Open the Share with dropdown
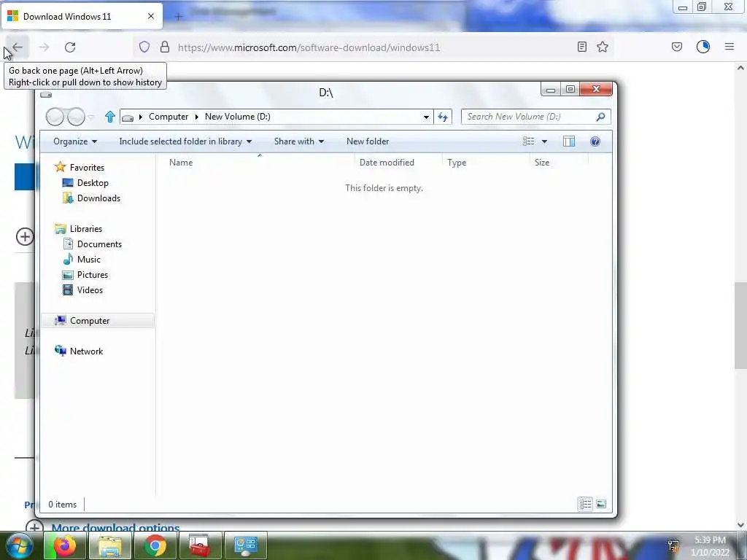 pos(298,141)
